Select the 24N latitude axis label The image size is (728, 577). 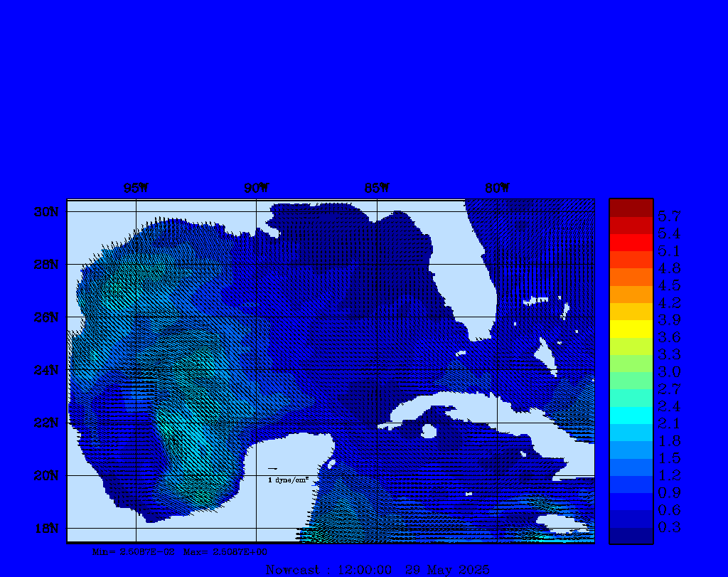(x=45, y=370)
